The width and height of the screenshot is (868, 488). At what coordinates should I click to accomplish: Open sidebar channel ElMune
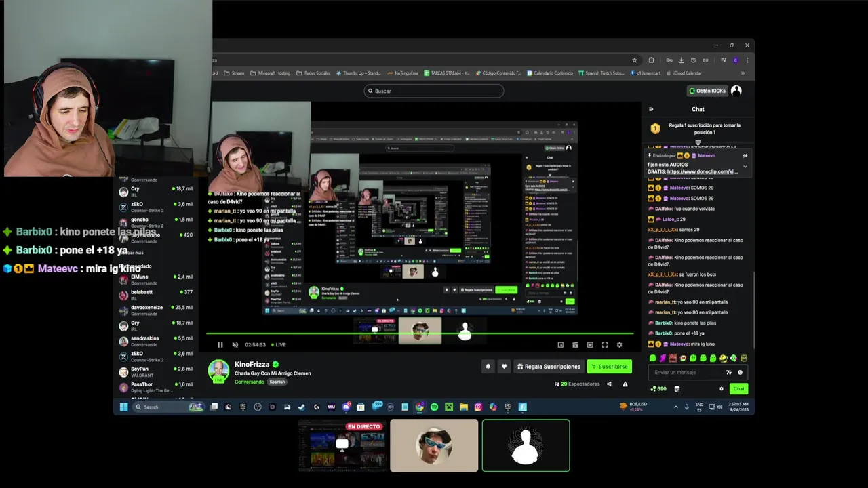(155, 279)
